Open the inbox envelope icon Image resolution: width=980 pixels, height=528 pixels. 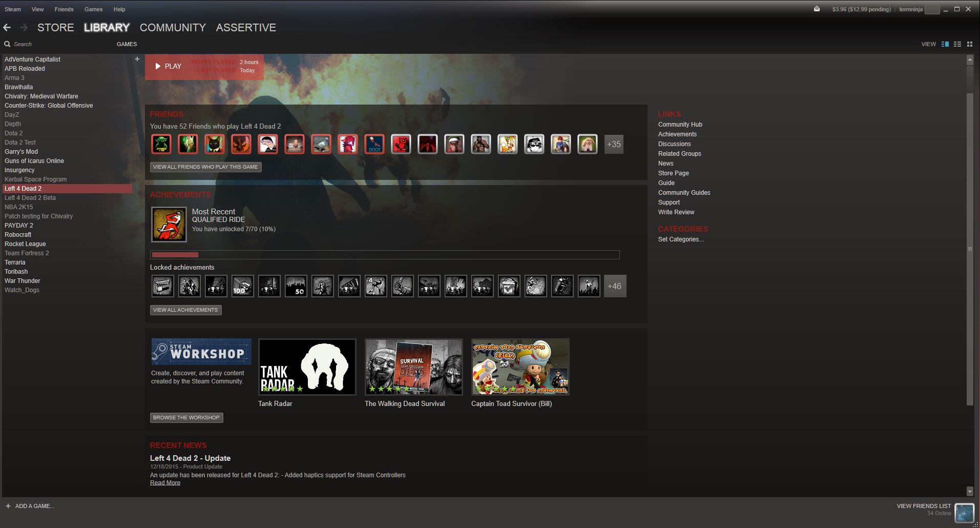pos(817,9)
